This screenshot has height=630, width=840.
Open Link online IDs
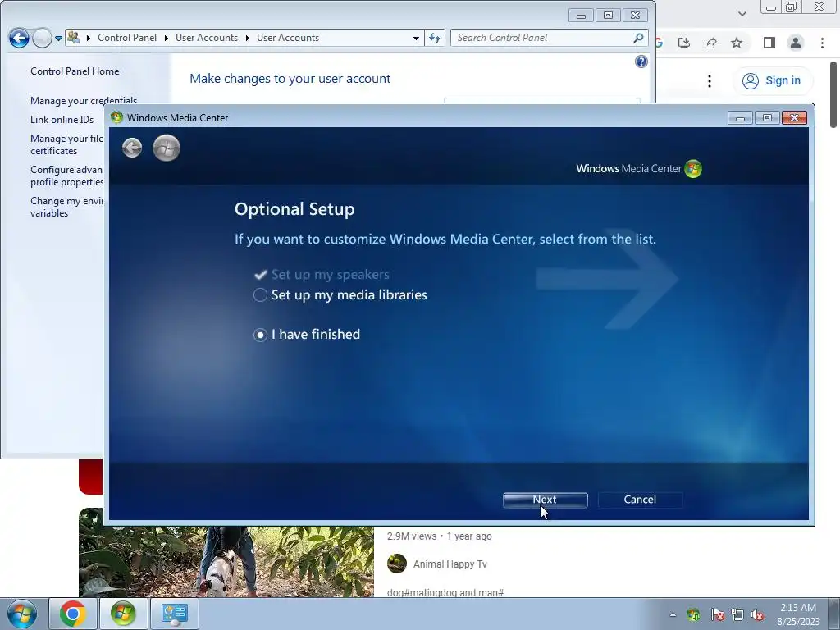coord(62,120)
